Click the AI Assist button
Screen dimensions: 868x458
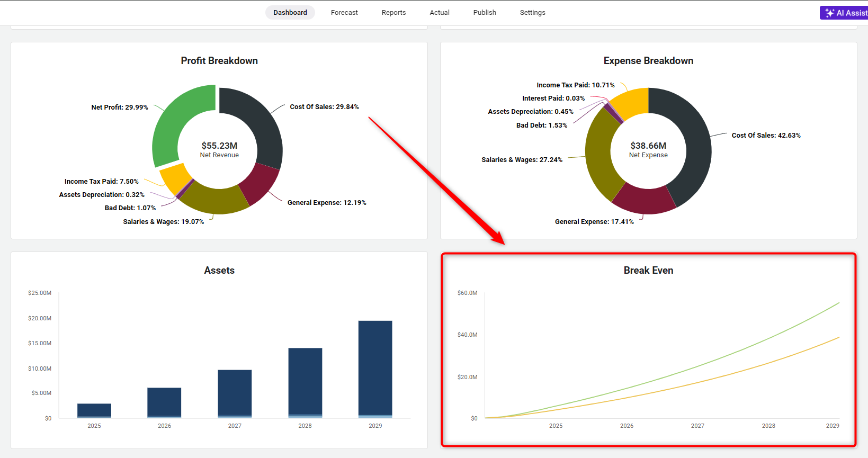pos(844,13)
